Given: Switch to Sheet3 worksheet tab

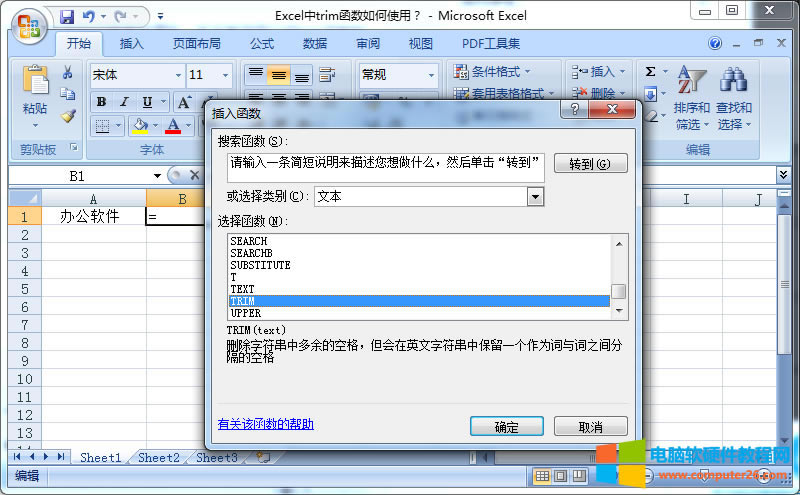Looking at the screenshot, I should click(217, 458).
